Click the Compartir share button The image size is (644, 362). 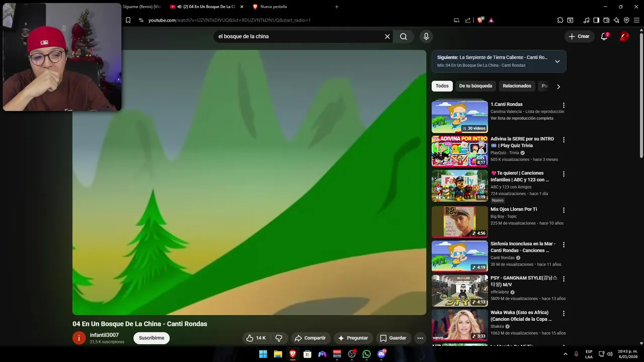pyautogui.click(x=310, y=338)
